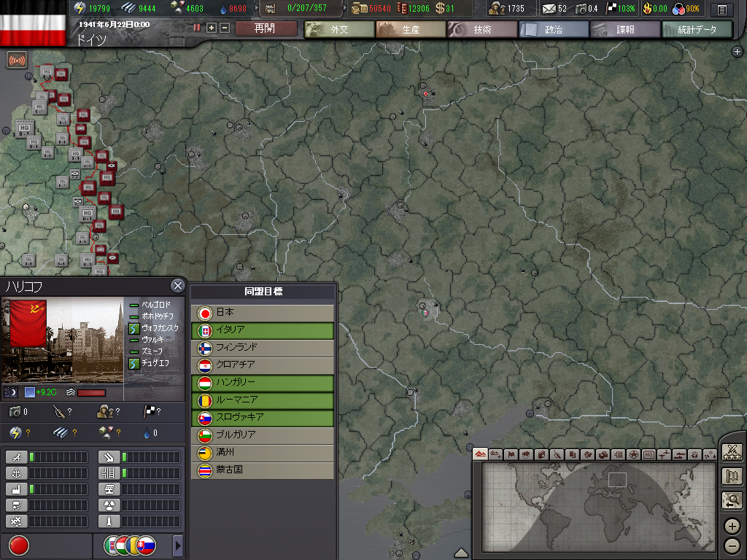The width and height of the screenshot is (747, 560).
Task: Toggle フィンランド alliance objective
Action: click(x=263, y=348)
